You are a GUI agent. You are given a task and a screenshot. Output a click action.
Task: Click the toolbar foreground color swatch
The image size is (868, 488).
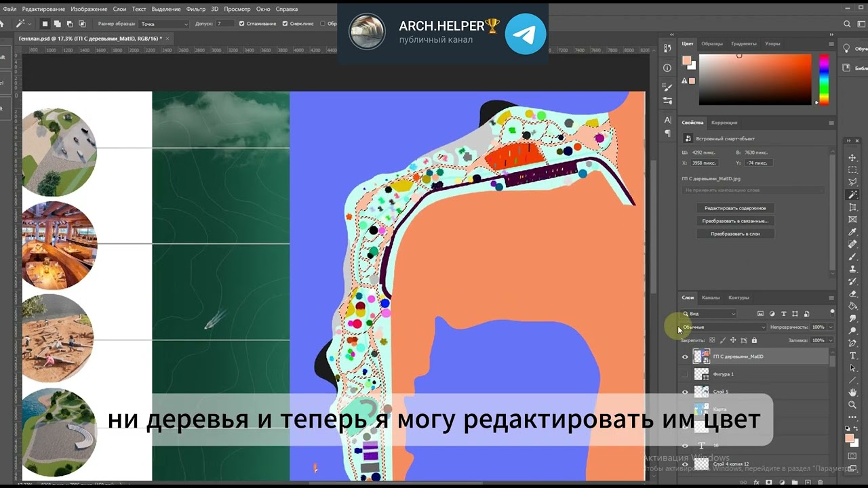pos(850,439)
